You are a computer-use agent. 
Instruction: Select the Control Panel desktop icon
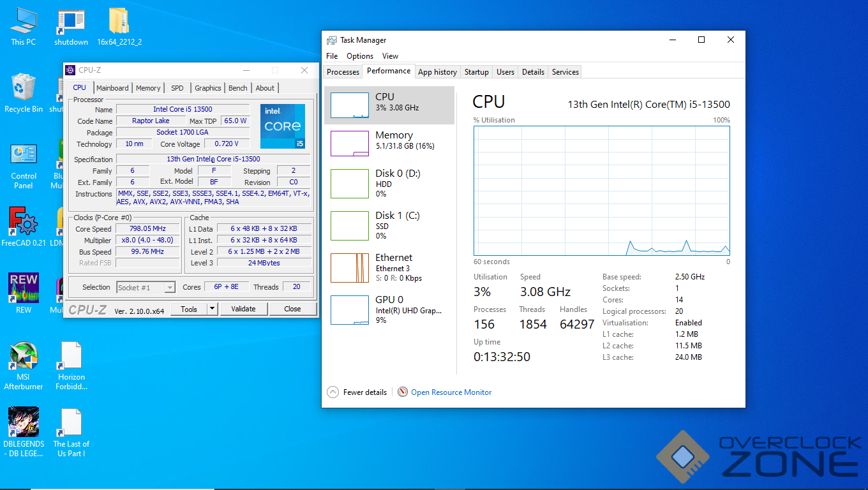click(x=24, y=166)
